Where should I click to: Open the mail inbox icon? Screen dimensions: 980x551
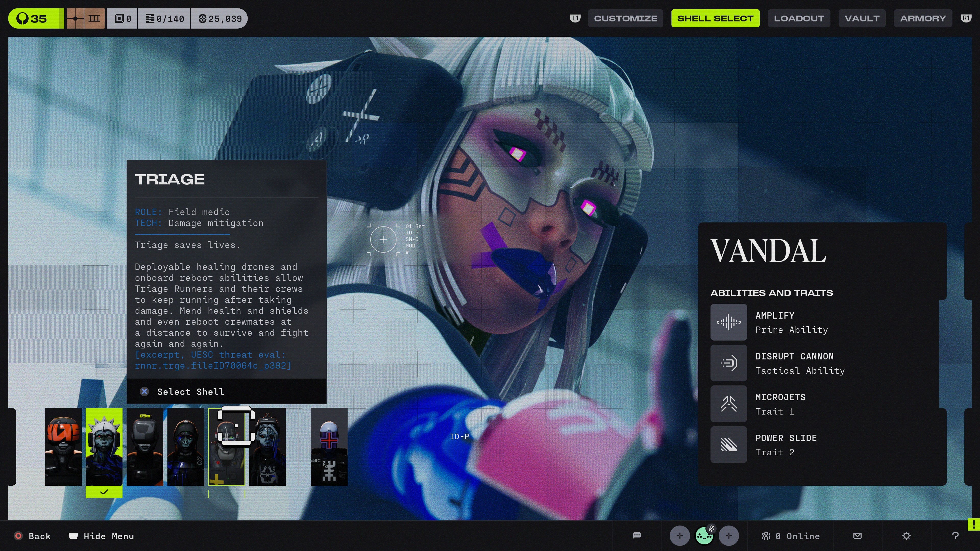coord(857,536)
